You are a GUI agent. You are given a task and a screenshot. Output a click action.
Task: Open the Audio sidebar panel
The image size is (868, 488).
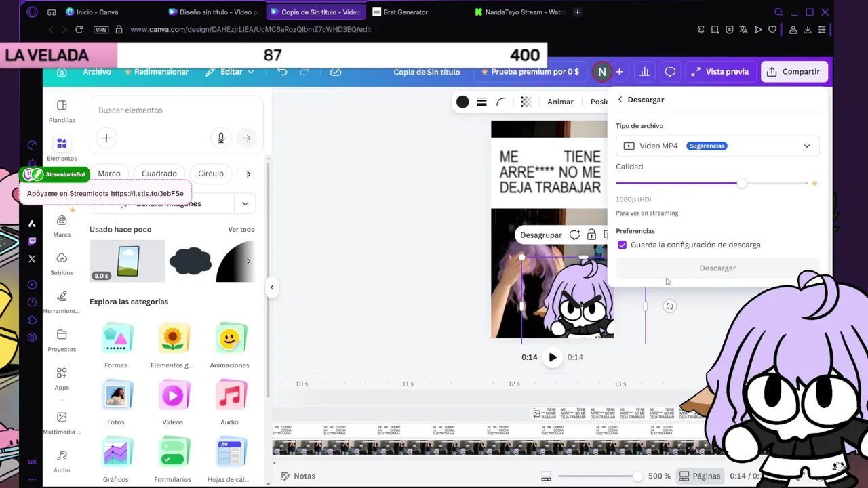62,462
